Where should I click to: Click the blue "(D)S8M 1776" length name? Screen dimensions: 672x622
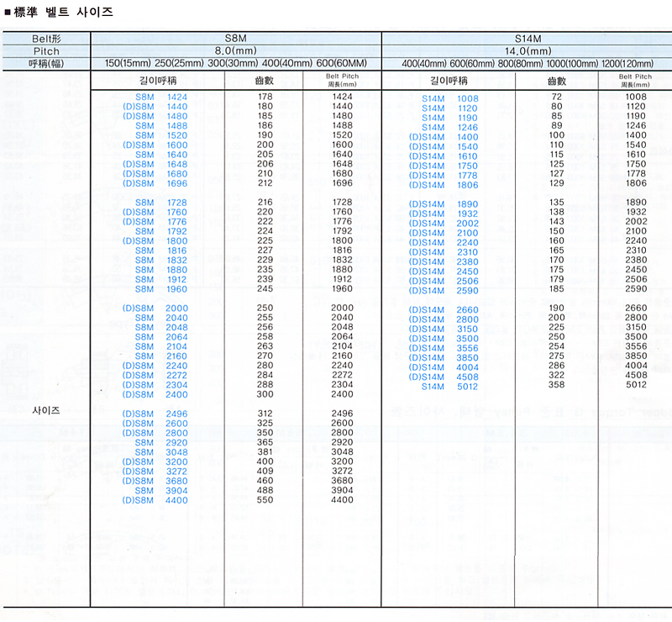pyautogui.click(x=155, y=222)
